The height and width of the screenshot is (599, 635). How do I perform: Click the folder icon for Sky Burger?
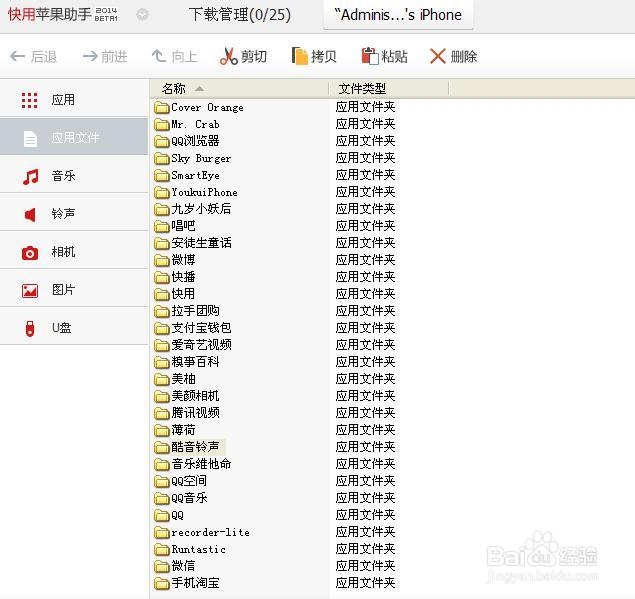click(x=162, y=159)
